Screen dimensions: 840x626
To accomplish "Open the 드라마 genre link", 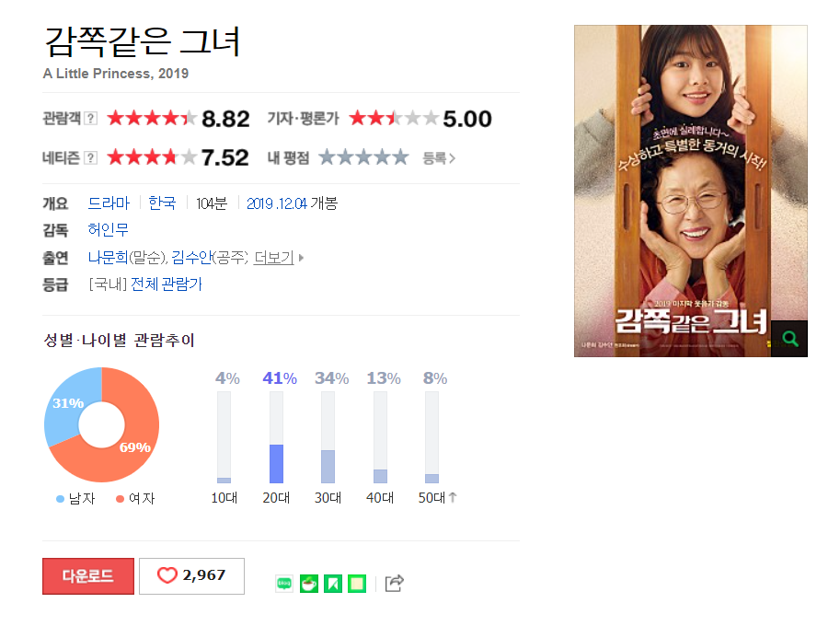I will coord(109,203).
